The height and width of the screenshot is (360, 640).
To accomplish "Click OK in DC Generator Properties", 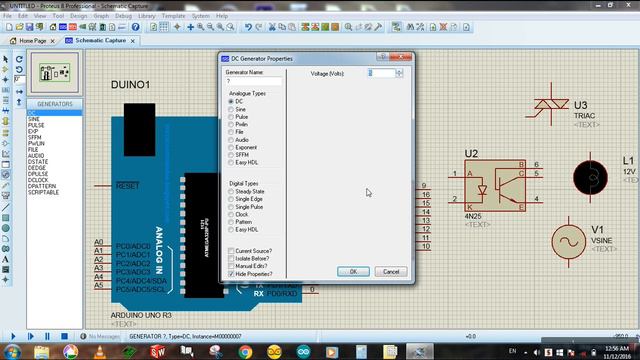I will click(x=353, y=271).
